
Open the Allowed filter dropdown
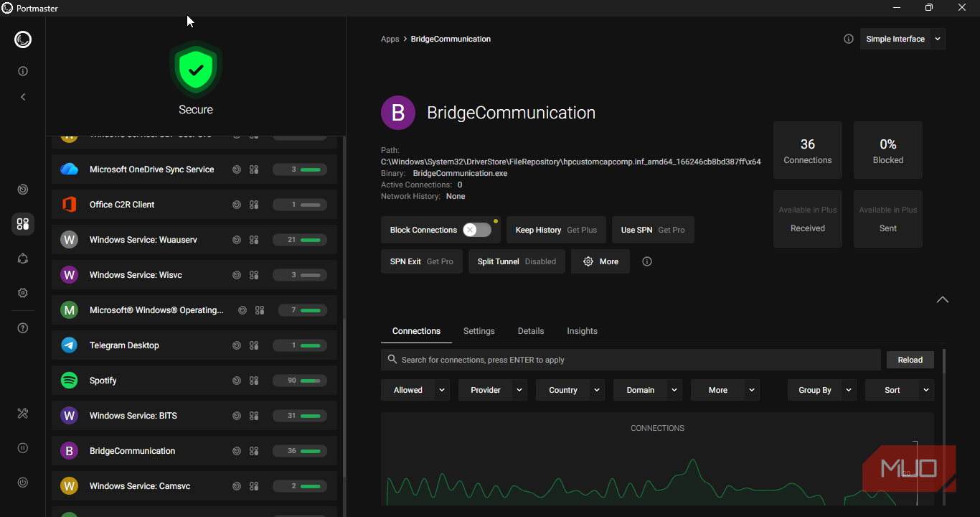click(415, 390)
